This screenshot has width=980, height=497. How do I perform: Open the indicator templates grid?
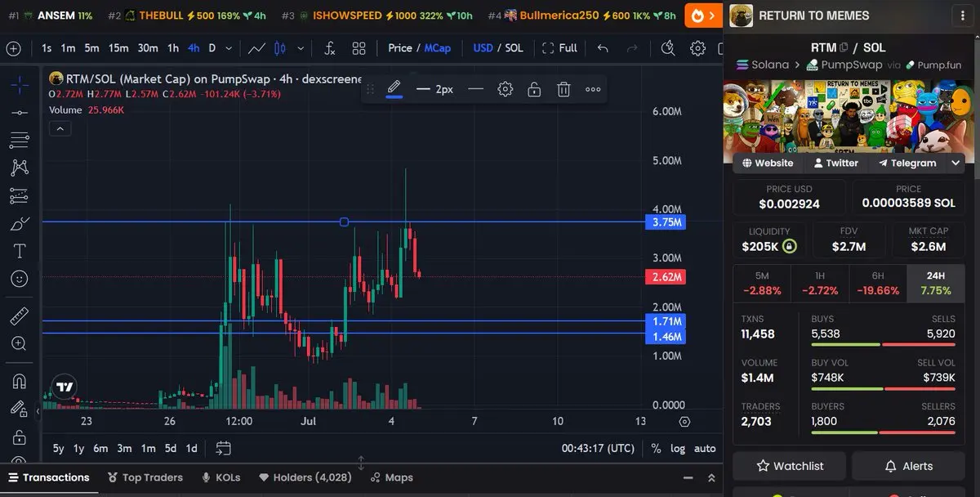click(x=359, y=48)
